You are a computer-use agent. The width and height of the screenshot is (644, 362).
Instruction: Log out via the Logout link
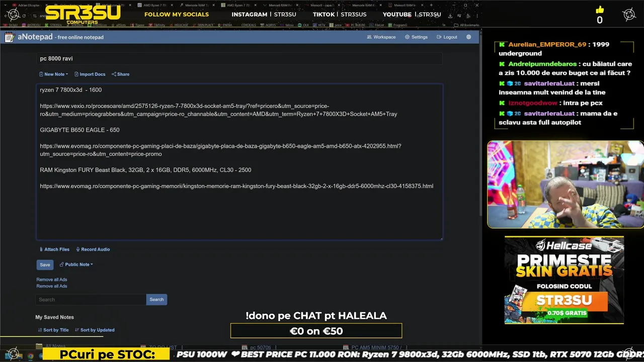pyautogui.click(x=447, y=37)
